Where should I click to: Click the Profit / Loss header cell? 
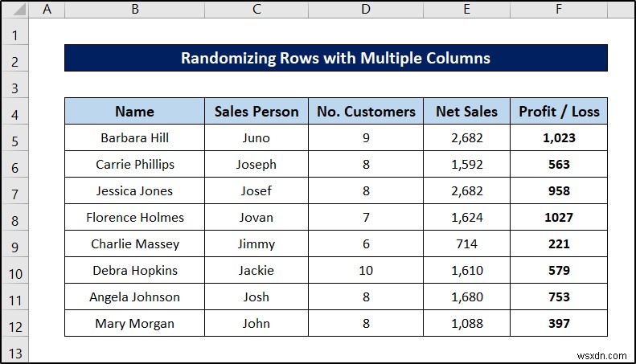pyautogui.click(x=559, y=112)
